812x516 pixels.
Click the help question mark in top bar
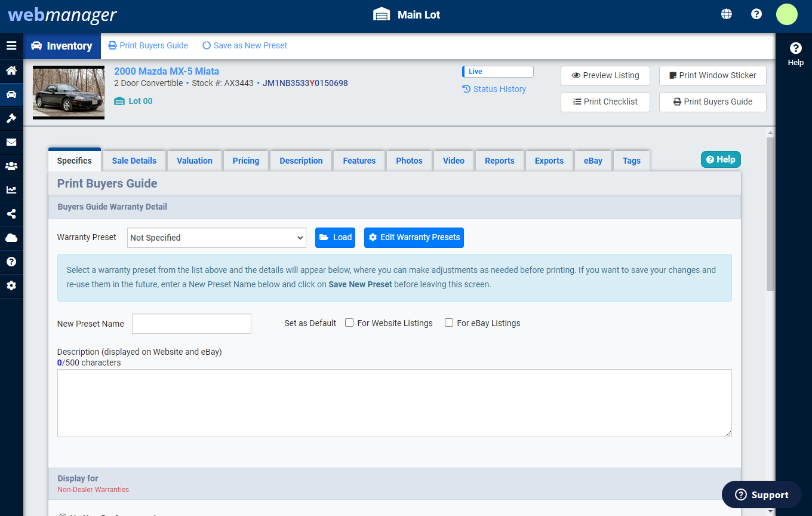[x=756, y=13]
